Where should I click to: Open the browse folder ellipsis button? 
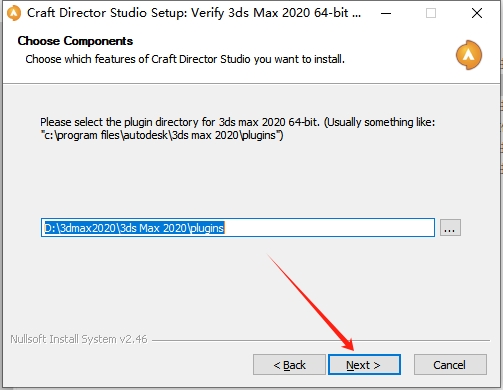point(450,228)
